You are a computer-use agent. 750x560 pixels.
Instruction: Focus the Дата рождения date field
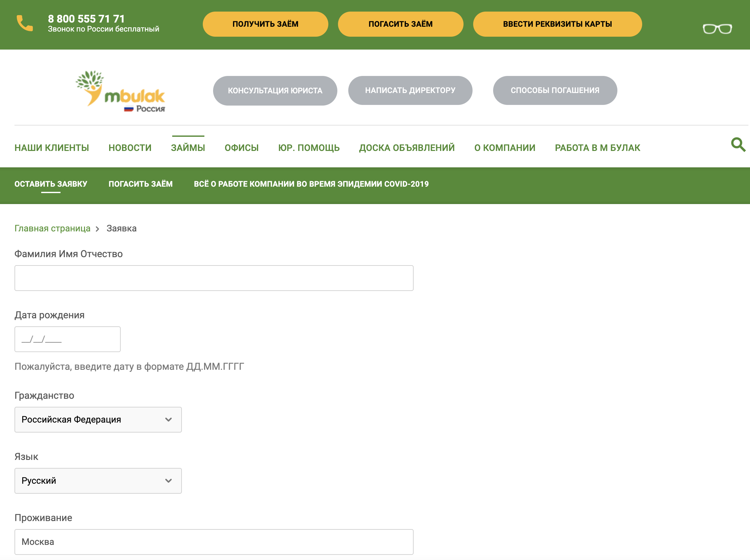click(x=68, y=339)
